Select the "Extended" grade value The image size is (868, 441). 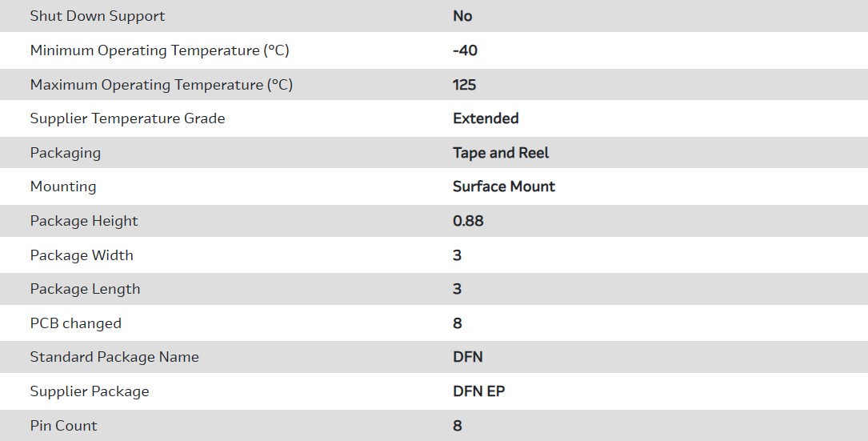tap(486, 118)
